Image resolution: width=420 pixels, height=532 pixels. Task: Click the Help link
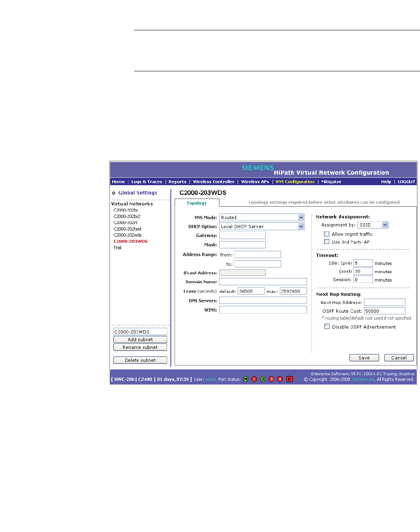pos(386,182)
